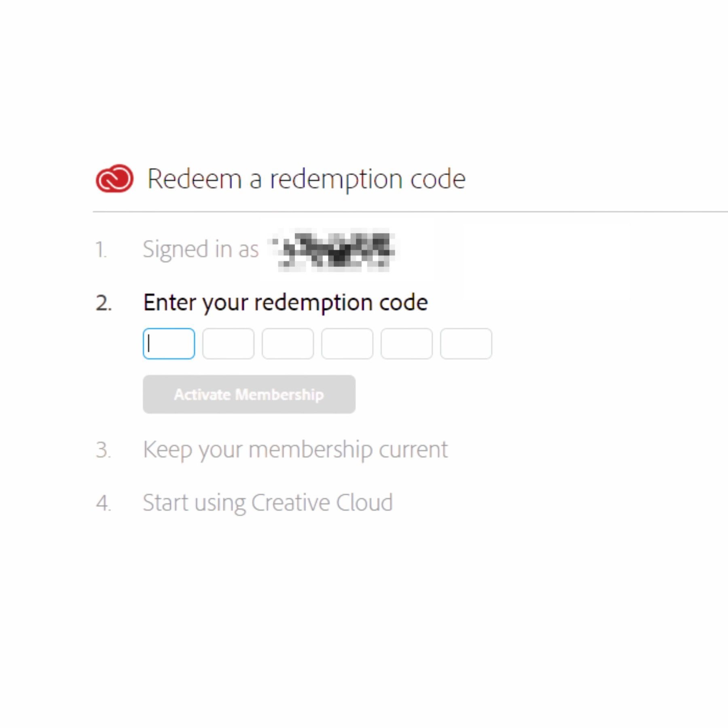Open the 'Keep your membership current' step
The height and width of the screenshot is (728, 728).
coord(295,449)
